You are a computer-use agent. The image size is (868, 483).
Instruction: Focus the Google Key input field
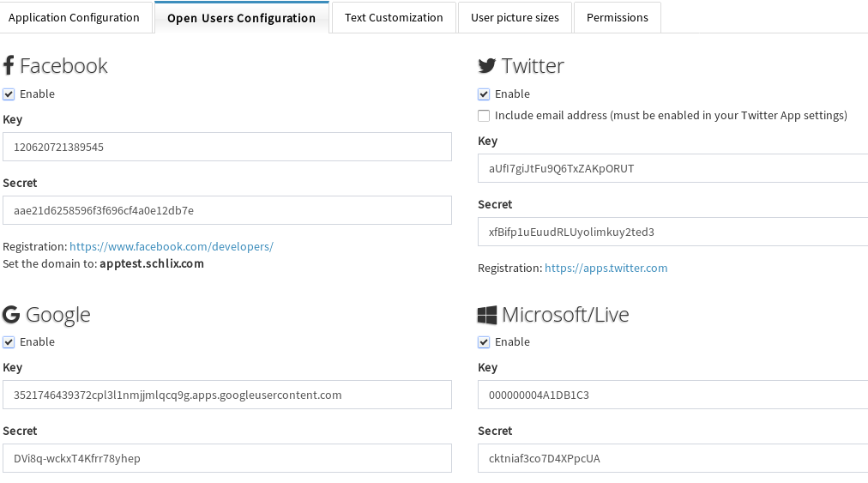point(227,395)
